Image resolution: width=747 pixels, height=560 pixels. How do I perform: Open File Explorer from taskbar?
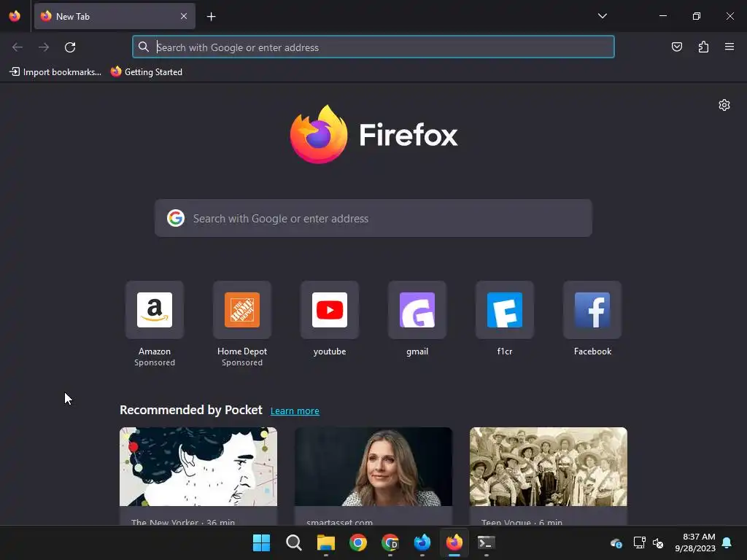pyautogui.click(x=326, y=542)
